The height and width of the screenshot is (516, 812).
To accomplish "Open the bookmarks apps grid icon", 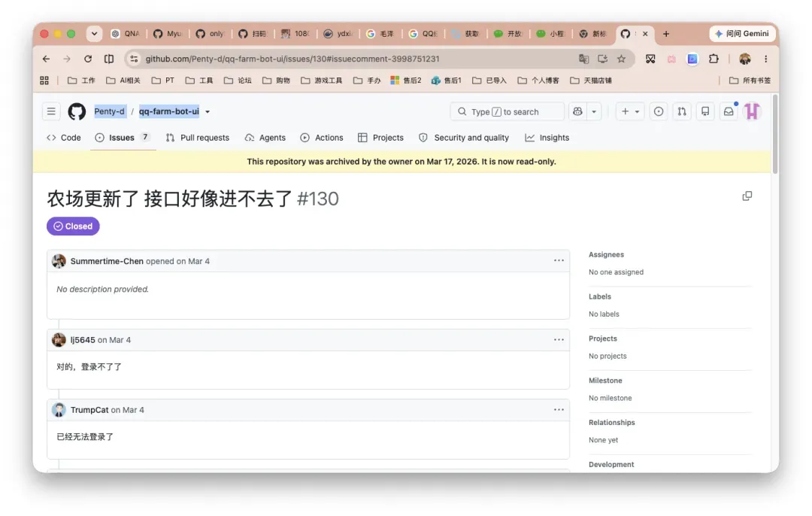I will point(44,80).
